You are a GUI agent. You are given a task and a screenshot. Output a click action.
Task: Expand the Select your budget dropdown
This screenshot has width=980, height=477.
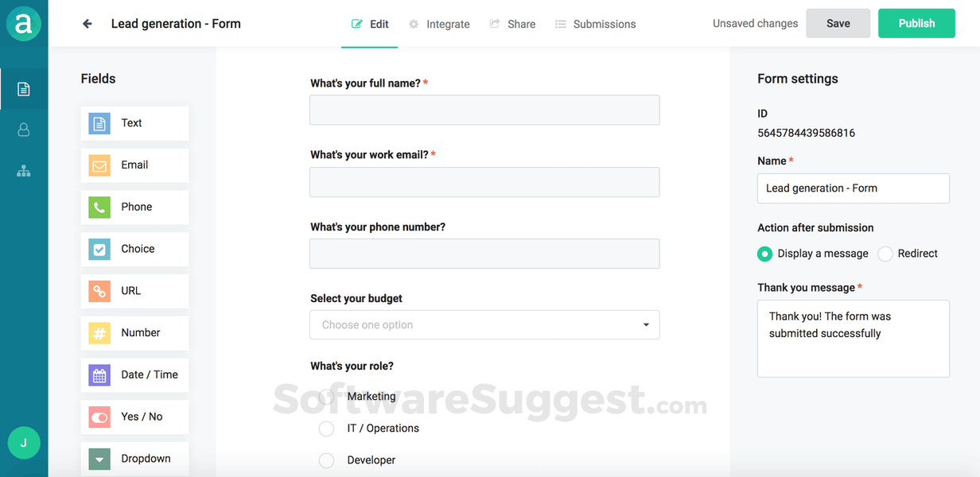(x=484, y=325)
